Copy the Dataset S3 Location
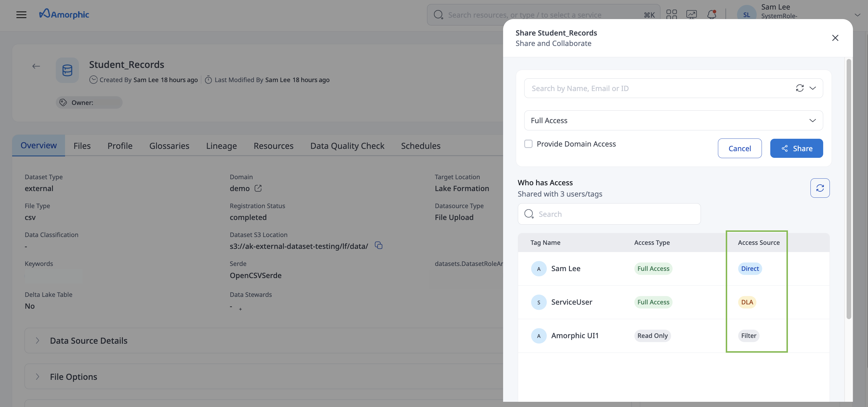Image resolution: width=868 pixels, height=407 pixels. pos(378,246)
